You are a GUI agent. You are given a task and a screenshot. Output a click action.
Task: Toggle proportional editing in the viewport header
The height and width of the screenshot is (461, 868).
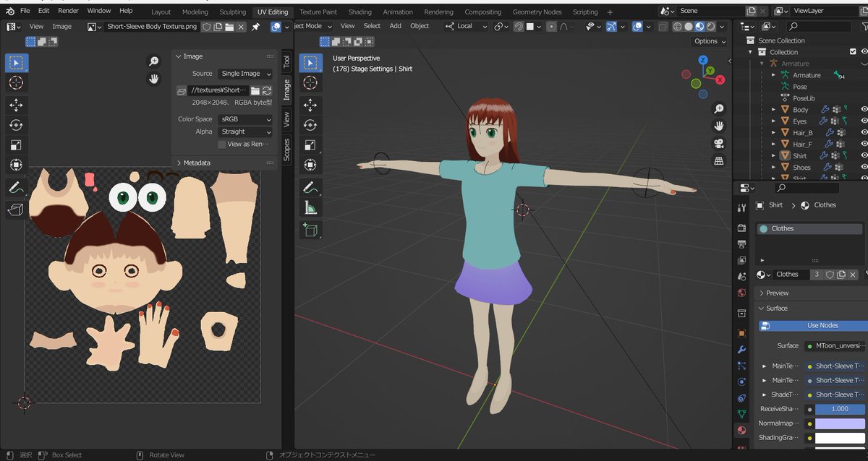(553, 26)
